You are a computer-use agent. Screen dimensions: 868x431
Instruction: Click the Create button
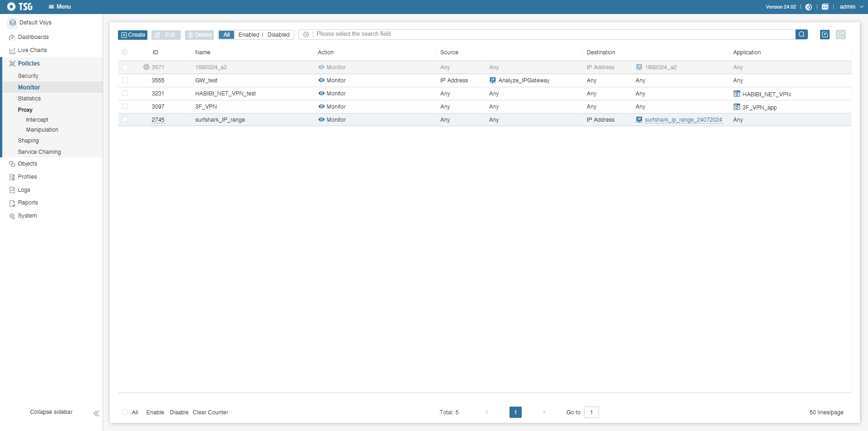(133, 35)
